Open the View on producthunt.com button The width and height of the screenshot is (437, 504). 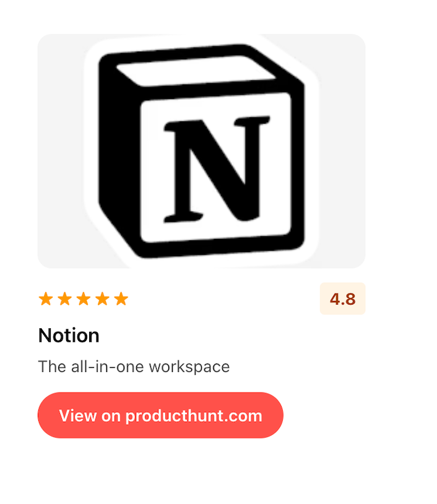[161, 415]
